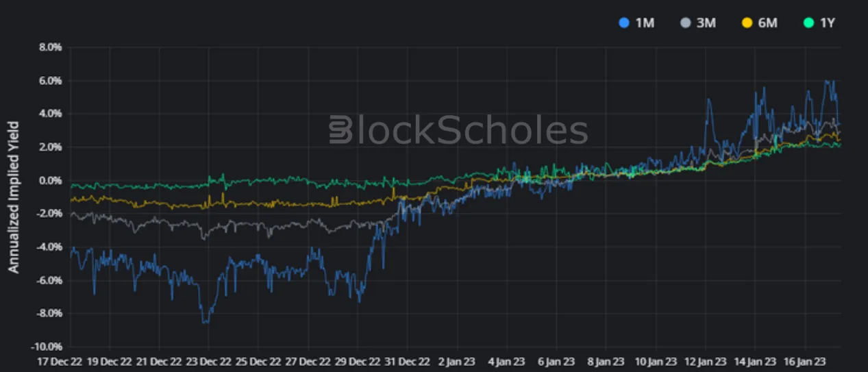Toggle the 1M series legend entry
Image resolution: width=868 pixels, height=372 pixels.
coord(636,23)
